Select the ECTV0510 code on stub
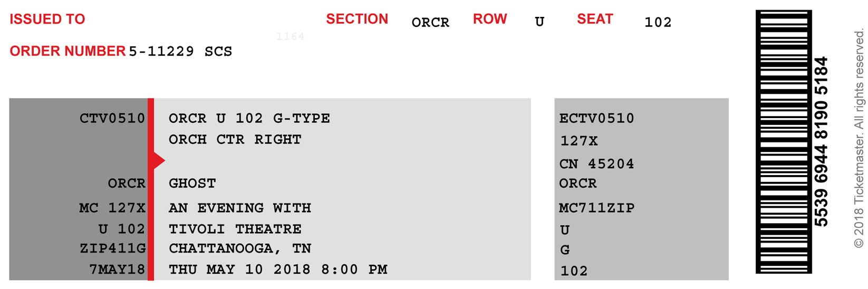The image size is (868, 289). point(596,118)
